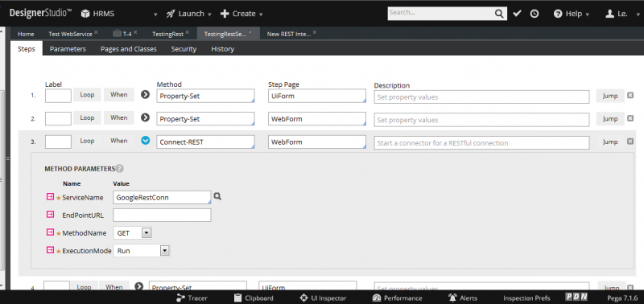Open the Create menu
The image size is (644, 304).
242,14
